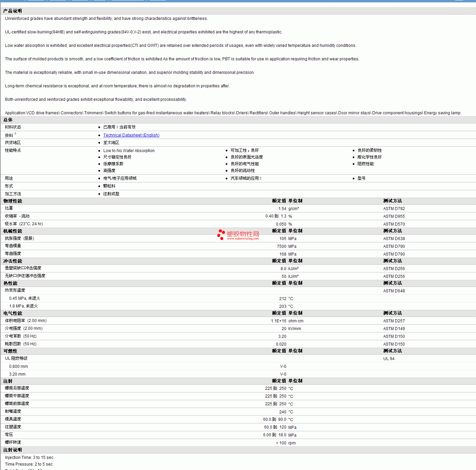Click the 'Time Pressure: 2 to 5 sec' note
Viewport: 476px width, 470px height.
pyautogui.click(x=29, y=464)
